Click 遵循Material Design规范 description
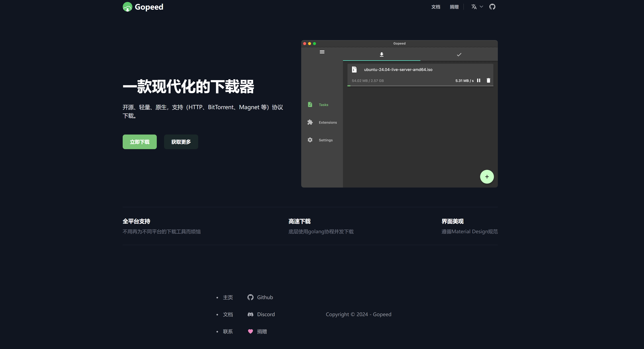 469,232
